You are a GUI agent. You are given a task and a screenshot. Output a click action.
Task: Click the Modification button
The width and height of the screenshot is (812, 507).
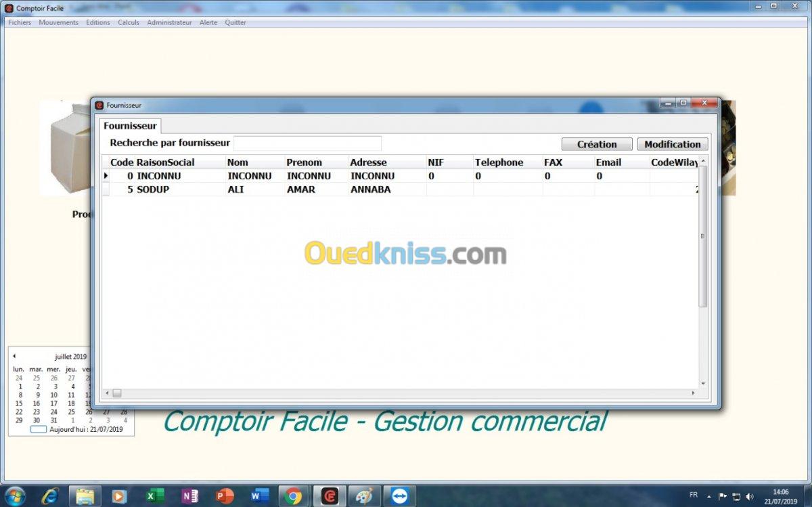coord(673,144)
